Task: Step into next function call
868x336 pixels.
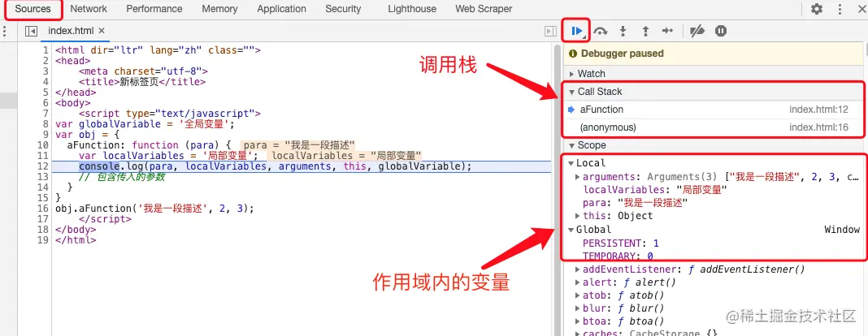Action: tap(623, 31)
